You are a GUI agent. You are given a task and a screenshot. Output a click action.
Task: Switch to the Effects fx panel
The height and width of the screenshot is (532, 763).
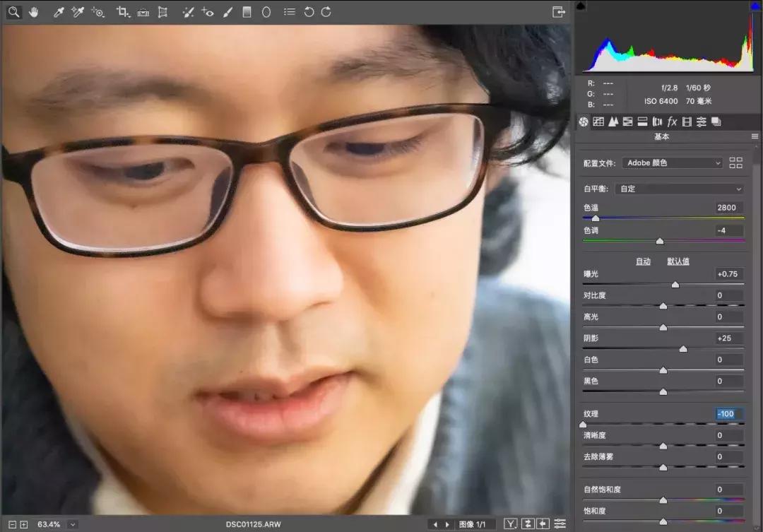pyautogui.click(x=672, y=122)
